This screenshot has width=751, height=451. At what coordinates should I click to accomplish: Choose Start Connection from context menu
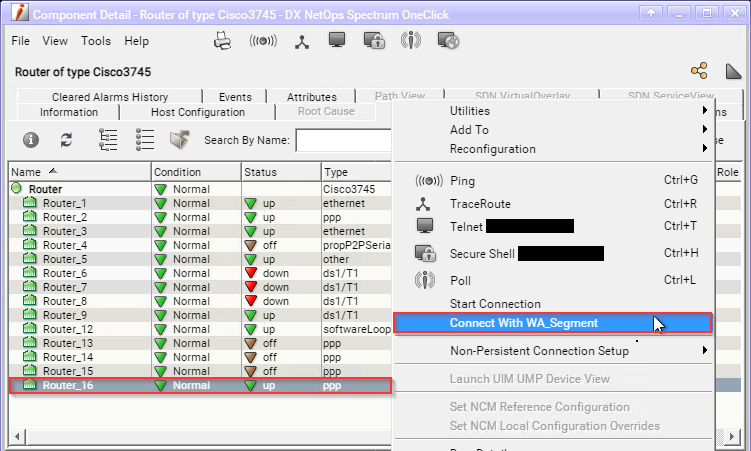click(x=495, y=304)
